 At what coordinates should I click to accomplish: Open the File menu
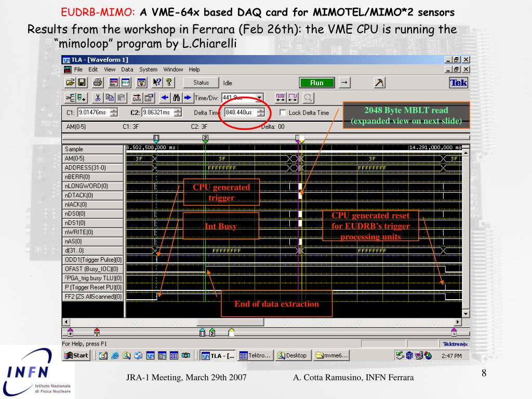(78, 69)
